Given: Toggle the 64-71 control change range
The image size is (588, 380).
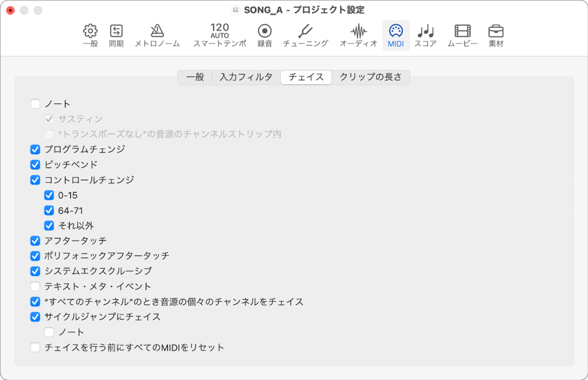Looking at the screenshot, I should 49,210.
